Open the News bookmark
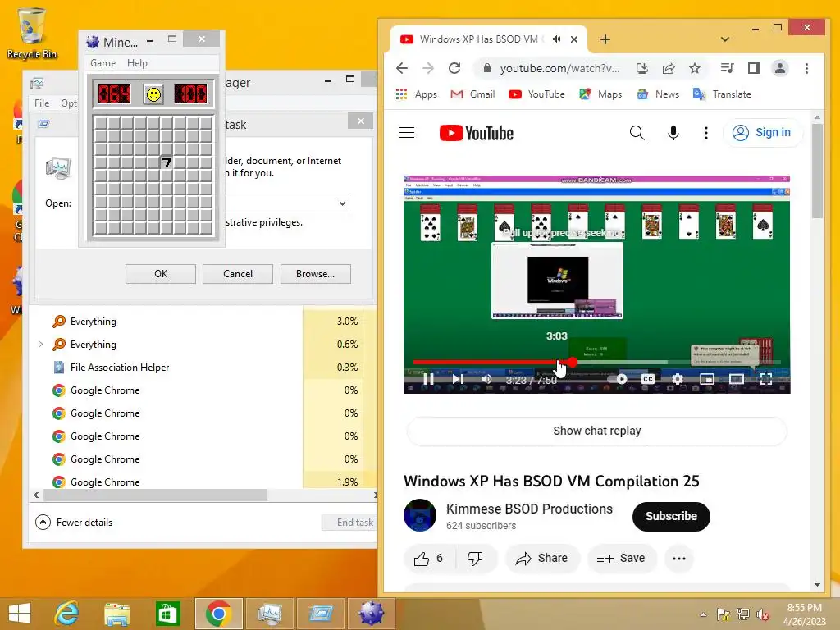The width and height of the screenshot is (840, 630). [658, 94]
